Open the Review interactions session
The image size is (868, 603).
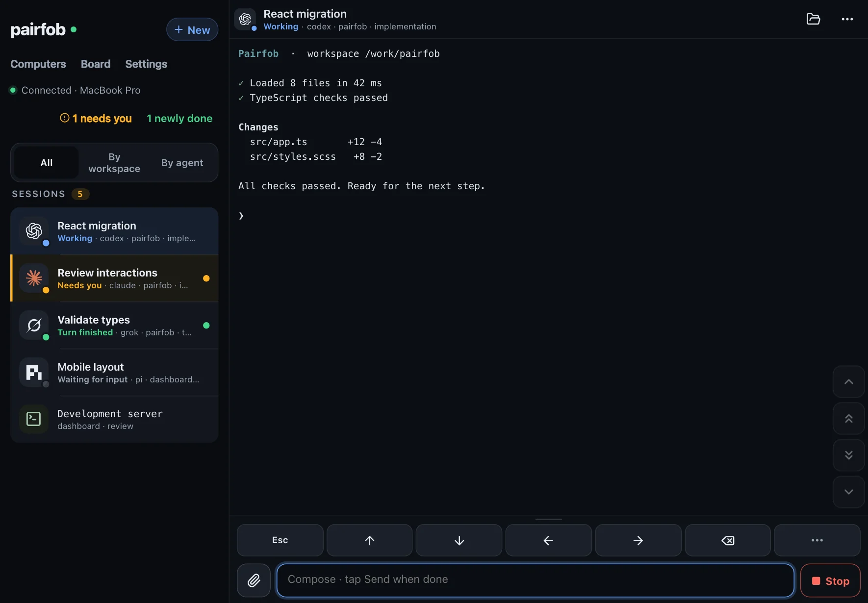click(x=114, y=278)
